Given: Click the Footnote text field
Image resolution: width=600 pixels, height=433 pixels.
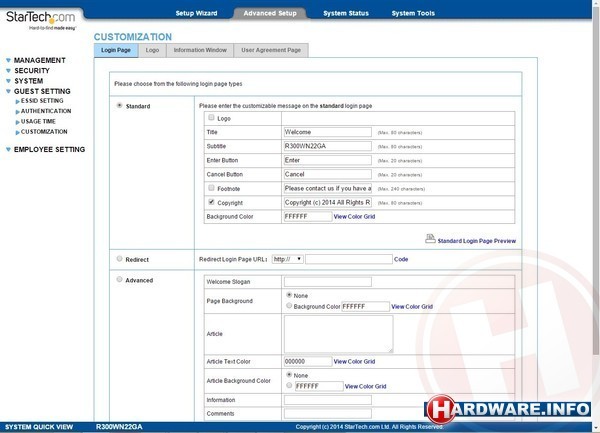Looking at the screenshot, I should tap(328, 189).
